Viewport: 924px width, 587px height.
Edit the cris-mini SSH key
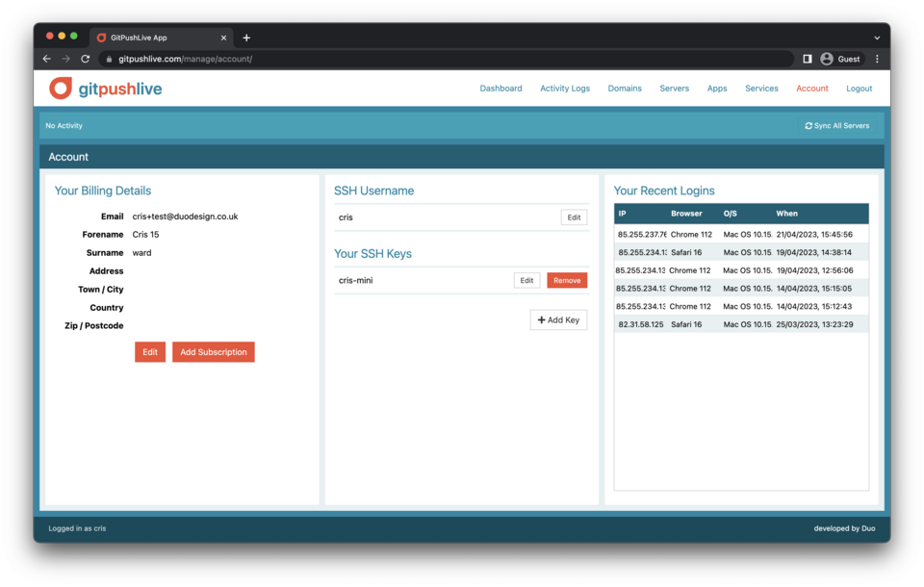[x=526, y=281]
